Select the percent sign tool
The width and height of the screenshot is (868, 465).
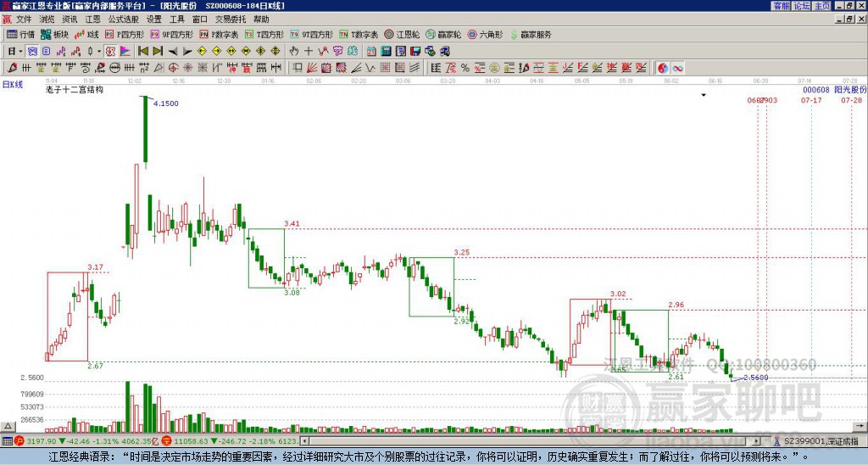point(465,68)
